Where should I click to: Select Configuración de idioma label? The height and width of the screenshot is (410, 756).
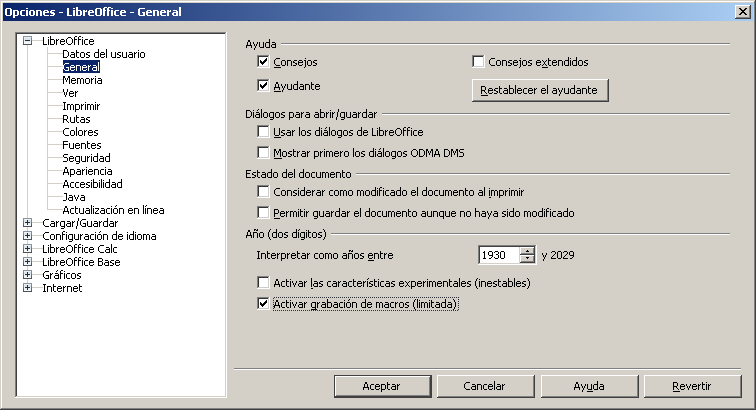pos(99,236)
